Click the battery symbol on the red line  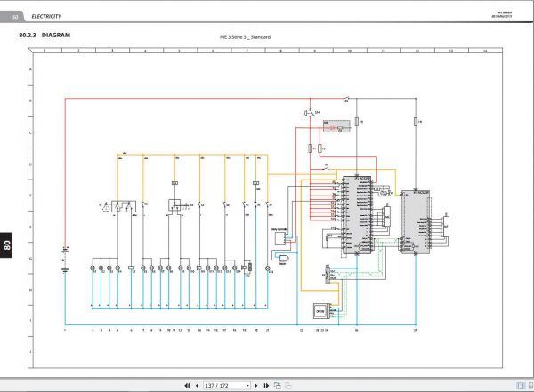coord(65,260)
